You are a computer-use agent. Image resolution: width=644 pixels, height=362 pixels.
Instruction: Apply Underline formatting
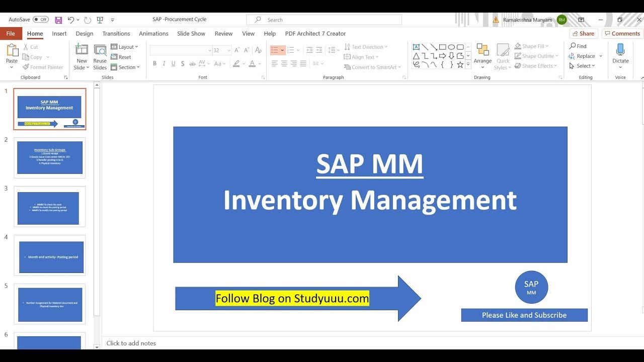point(173,64)
